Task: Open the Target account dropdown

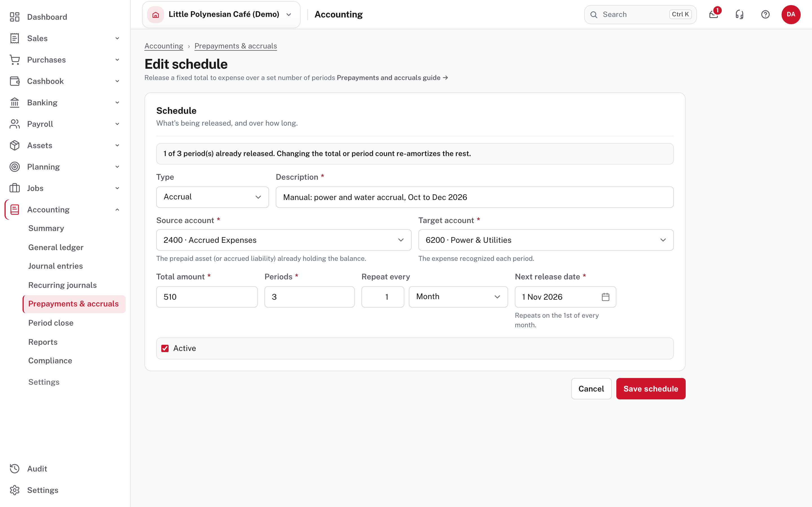Action: point(546,240)
